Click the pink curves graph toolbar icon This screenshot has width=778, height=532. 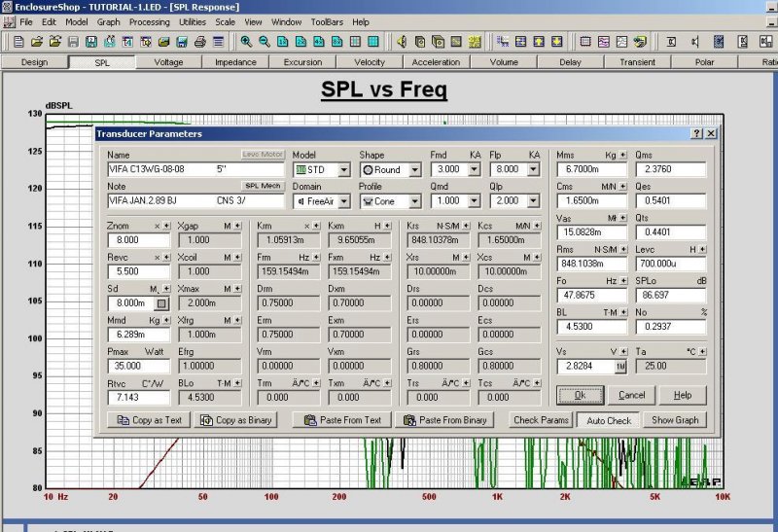[x=604, y=42]
